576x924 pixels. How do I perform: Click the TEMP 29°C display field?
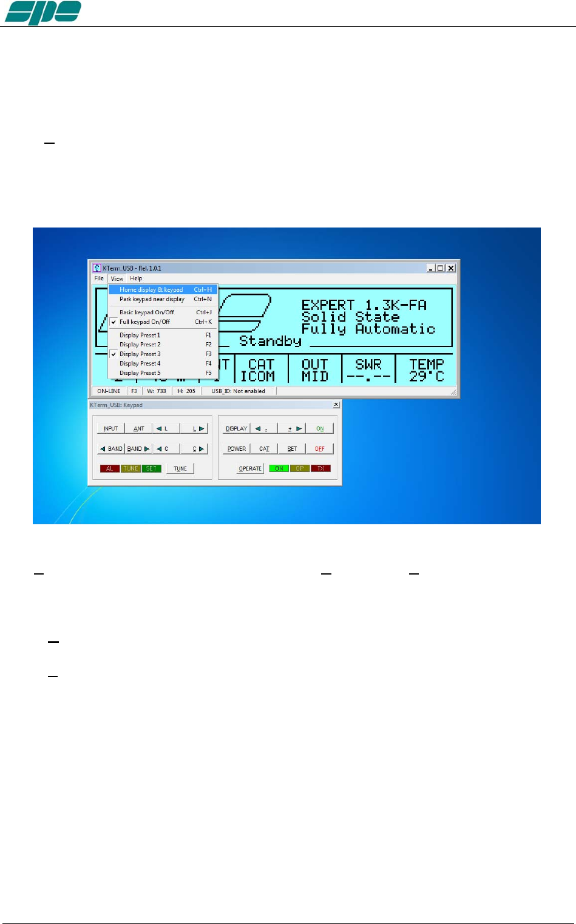tap(426, 370)
